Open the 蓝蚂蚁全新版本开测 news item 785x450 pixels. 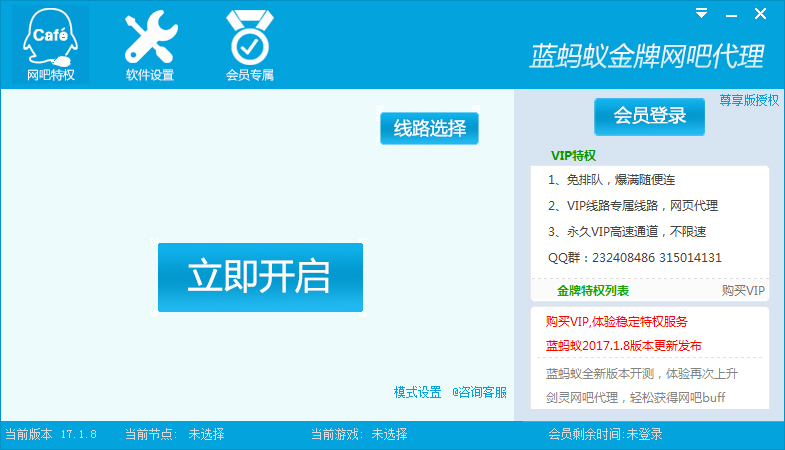coord(642,373)
